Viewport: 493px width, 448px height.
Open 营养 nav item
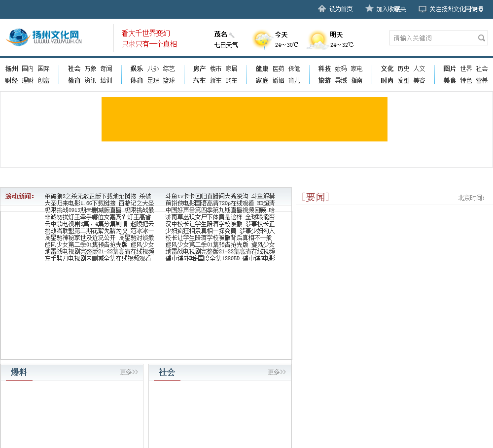tap(482, 80)
